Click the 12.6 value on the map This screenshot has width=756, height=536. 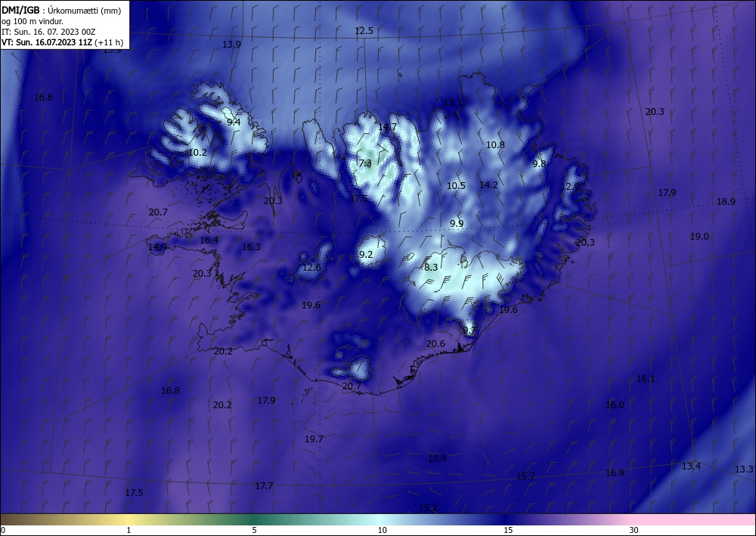point(311,268)
